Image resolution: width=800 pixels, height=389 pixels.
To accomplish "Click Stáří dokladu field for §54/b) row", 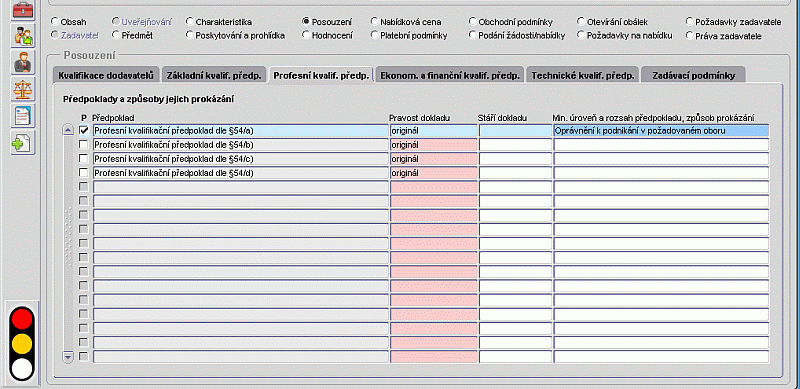I will click(x=515, y=144).
